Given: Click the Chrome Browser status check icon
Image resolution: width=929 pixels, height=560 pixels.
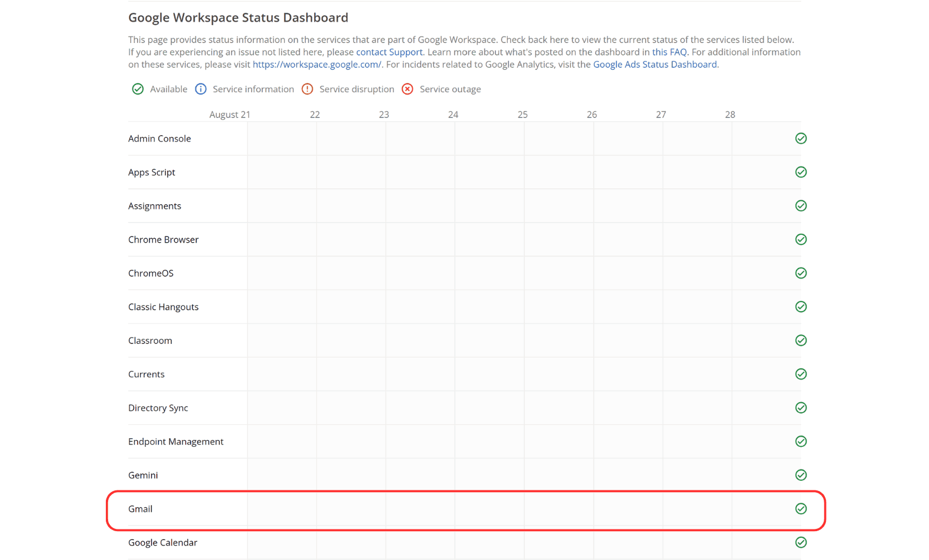Looking at the screenshot, I should pyautogui.click(x=800, y=239).
